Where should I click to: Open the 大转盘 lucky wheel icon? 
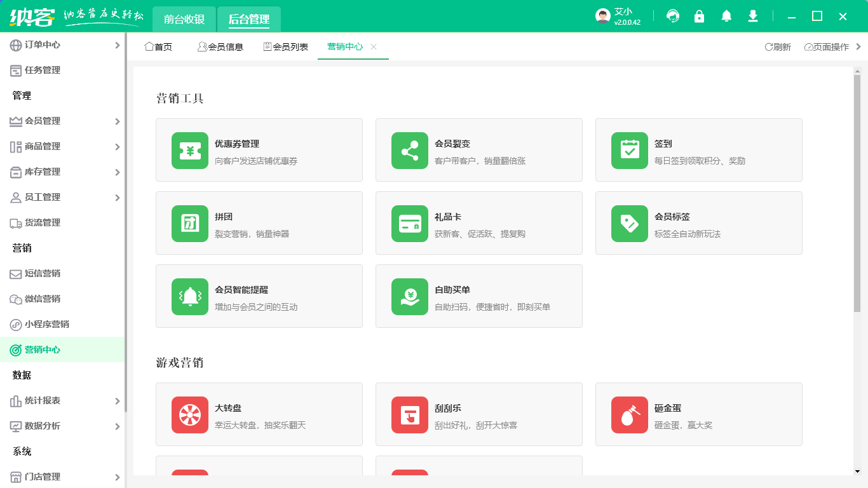[x=189, y=414]
